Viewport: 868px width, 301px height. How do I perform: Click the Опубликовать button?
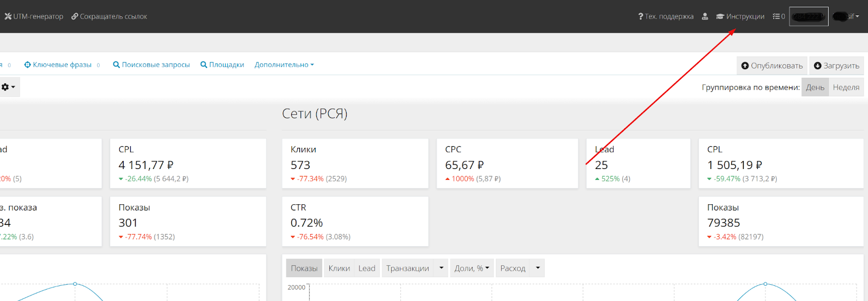tap(771, 66)
